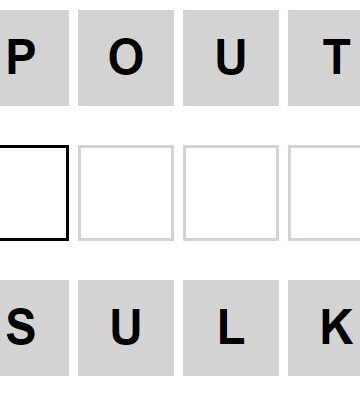Select the third empty letter box
The image size is (360, 393).
pyautogui.click(x=231, y=193)
